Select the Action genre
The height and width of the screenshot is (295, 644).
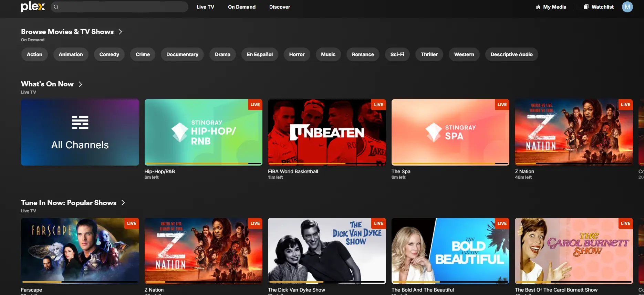(34, 54)
